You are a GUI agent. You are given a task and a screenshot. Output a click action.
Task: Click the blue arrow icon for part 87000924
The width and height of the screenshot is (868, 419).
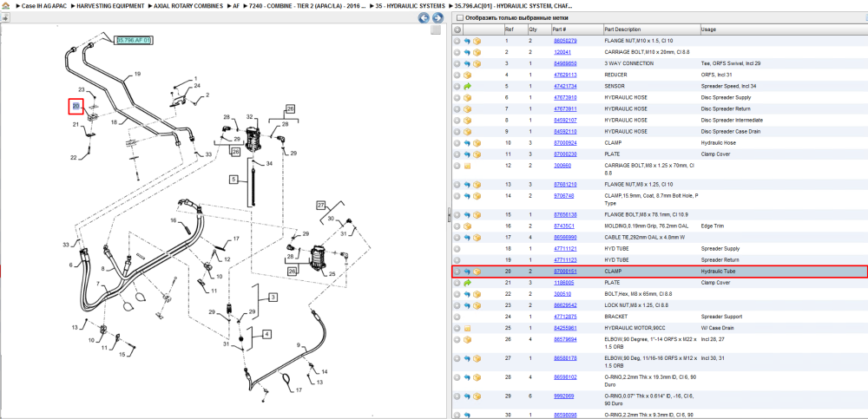(467, 143)
